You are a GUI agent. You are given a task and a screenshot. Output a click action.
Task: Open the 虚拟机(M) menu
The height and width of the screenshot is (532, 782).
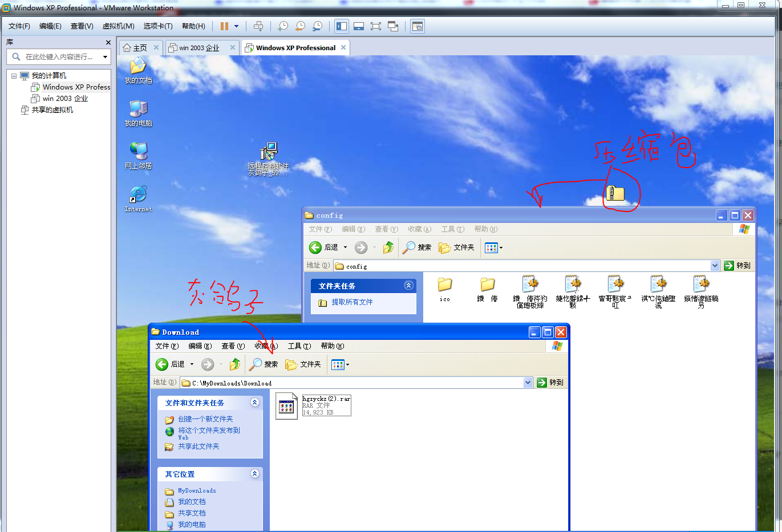coord(118,26)
